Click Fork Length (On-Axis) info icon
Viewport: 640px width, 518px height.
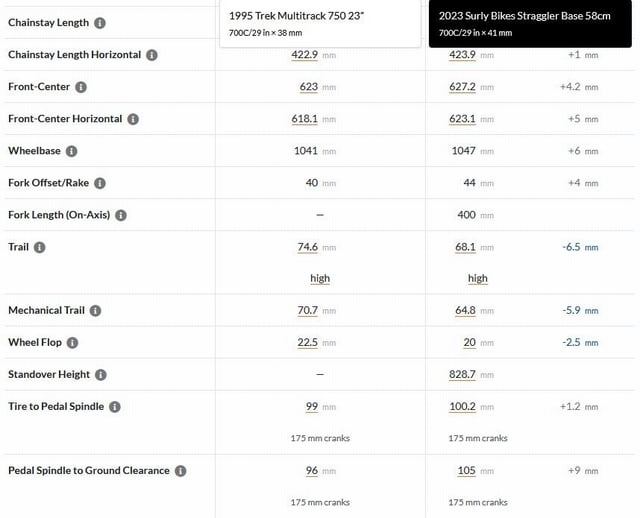(121, 215)
